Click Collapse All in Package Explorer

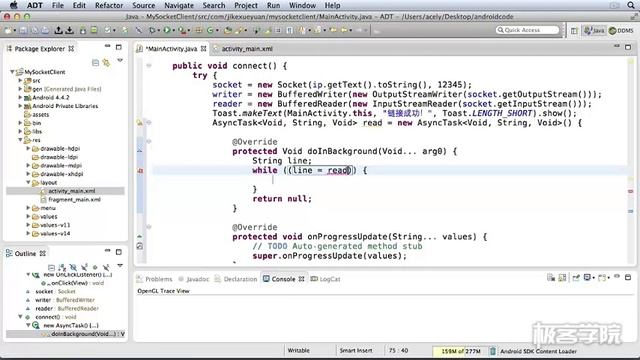coord(95,62)
